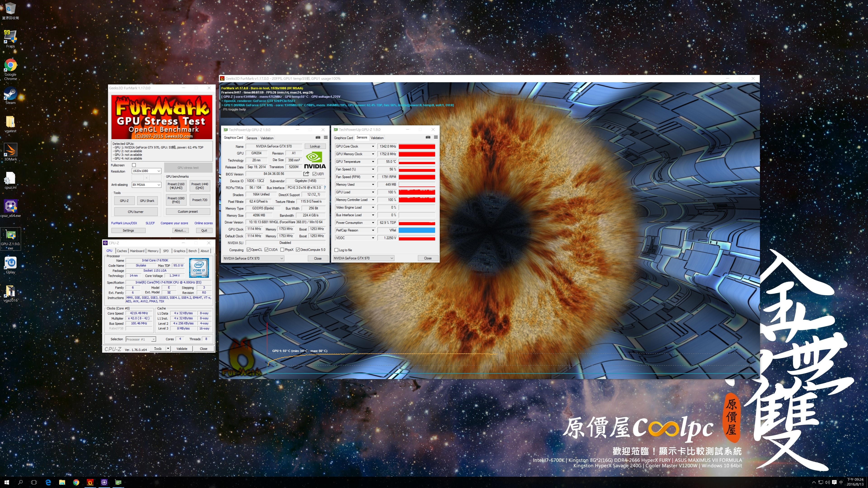Click the GPU Core Clock value field 1342.0 MHz

tap(387, 146)
